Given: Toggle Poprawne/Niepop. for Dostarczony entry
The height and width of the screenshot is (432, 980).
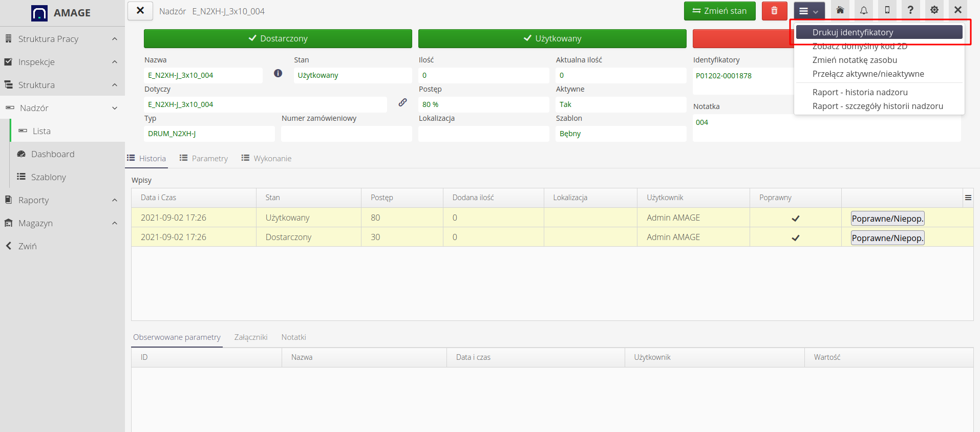Looking at the screenshot, I should click(x=887, y=238).
